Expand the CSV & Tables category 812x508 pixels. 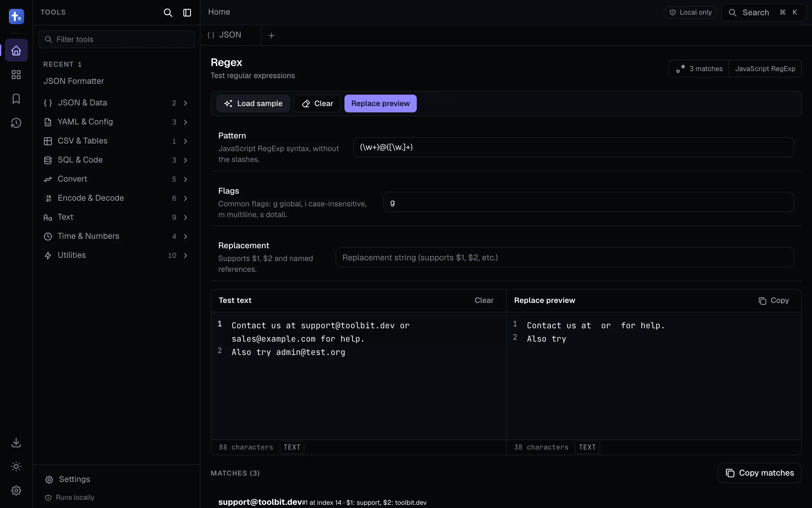pos(116,141)
